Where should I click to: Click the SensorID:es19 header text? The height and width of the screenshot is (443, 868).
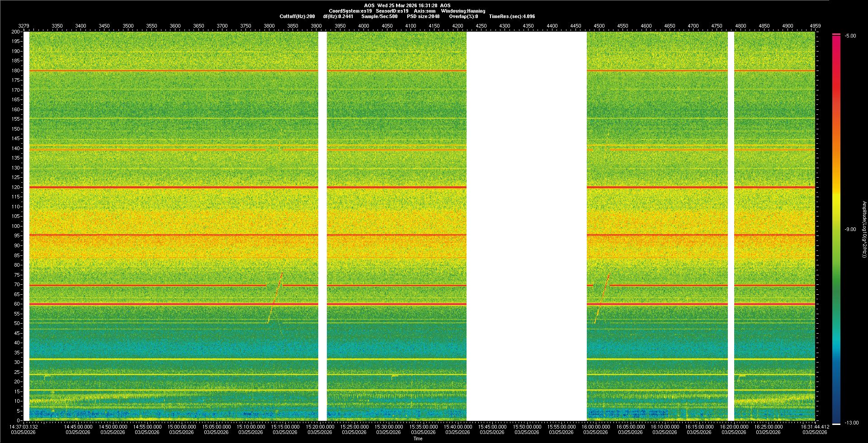(392, 11)
